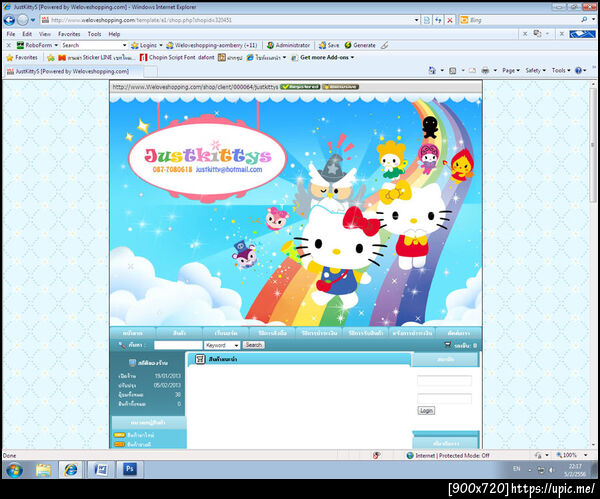Screen dimensions: 600x499
Task: Open the Keyword search type dropdown
Action: coord(222,345)
